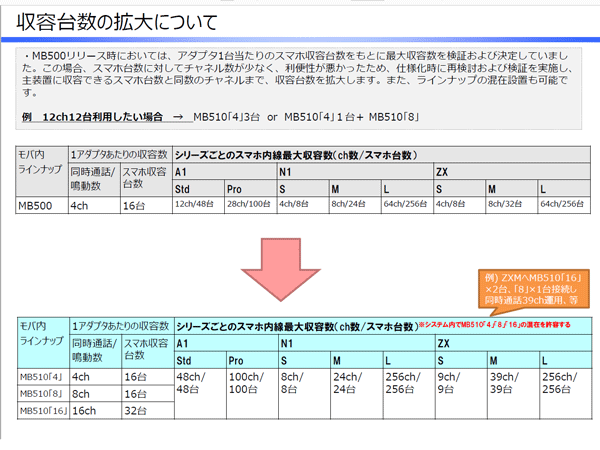Click the text MB510「4」3台 in example line
Screen dimensions: 600x450
[x=226, y=117]
